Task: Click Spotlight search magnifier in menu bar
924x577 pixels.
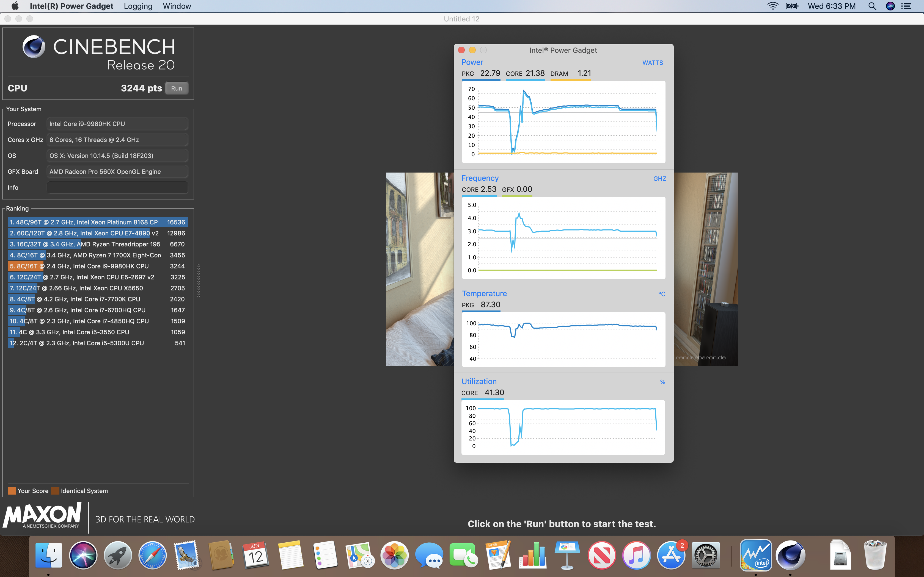Action: click(x=872, y=6)
